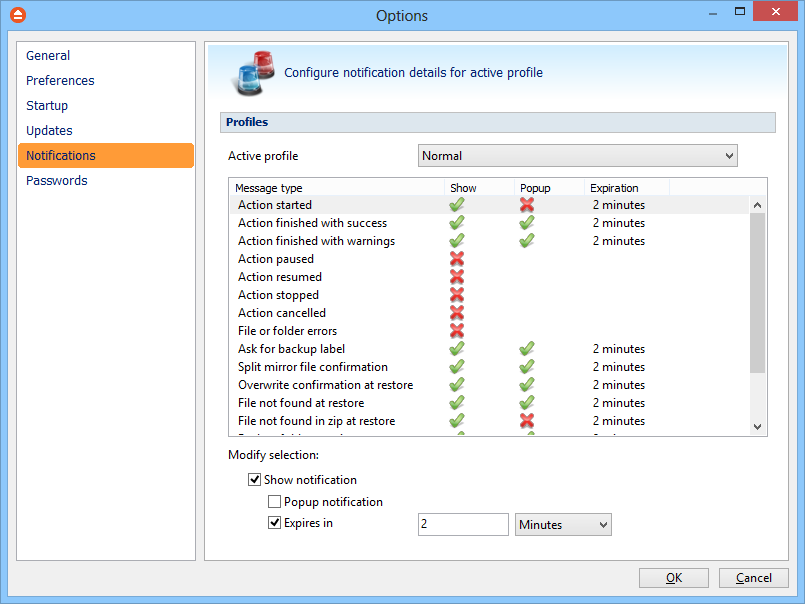Click the siren notification icon in header
This screenshot has height=604, width=805.
(x=253, y=74)
